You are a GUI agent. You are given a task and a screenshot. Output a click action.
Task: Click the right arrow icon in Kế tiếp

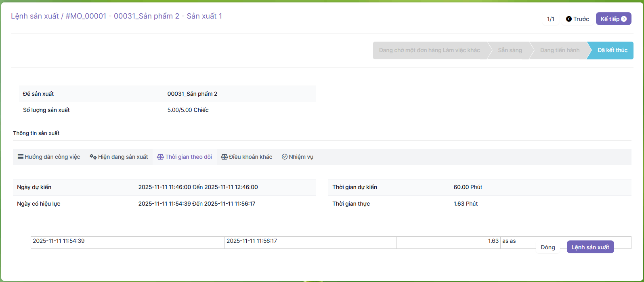tap(624, 19)
